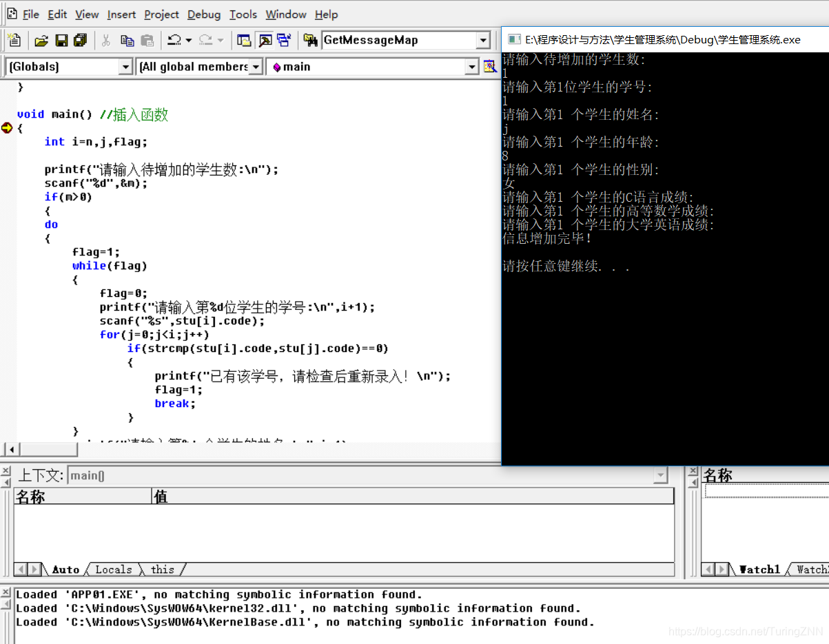This screenshot has width=829, height=644.
Task: Click the kernel32.dll output line
Action: [298, 608]
